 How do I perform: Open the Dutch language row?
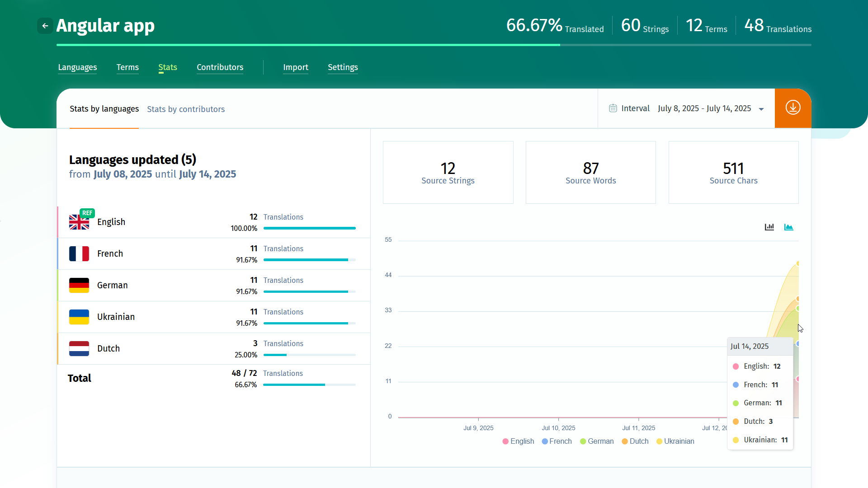pos(213,349)
